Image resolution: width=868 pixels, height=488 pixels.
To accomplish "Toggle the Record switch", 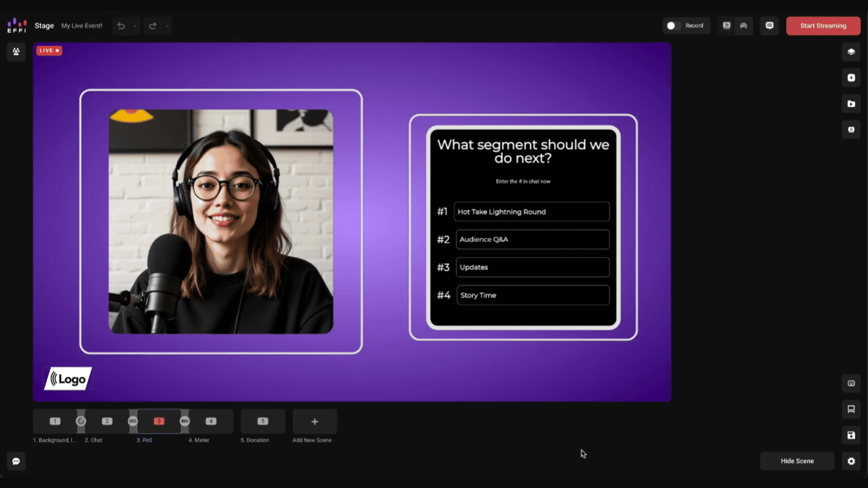I will coord(673,26).
